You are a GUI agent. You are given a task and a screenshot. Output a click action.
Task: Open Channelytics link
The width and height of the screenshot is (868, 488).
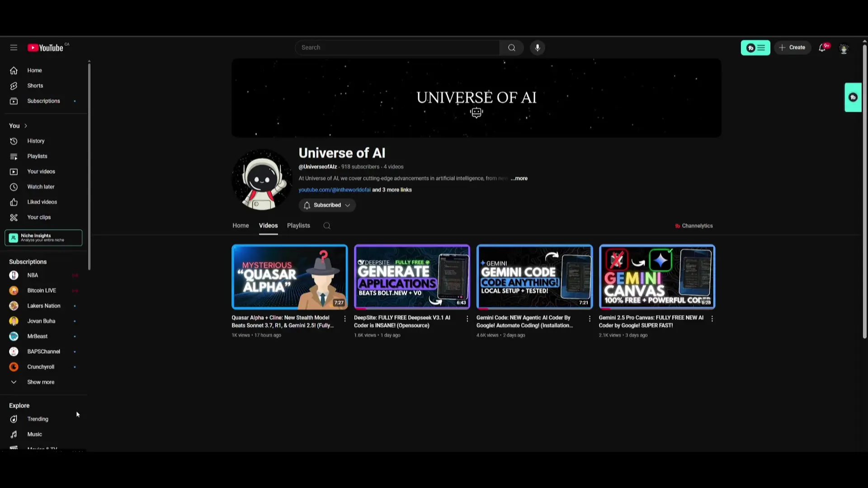click(693, 226)
